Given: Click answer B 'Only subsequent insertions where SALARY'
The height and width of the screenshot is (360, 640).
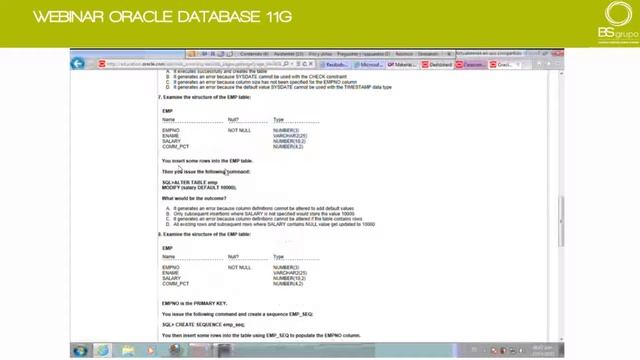Looking at the screenshot, I should tap(260, 214).
